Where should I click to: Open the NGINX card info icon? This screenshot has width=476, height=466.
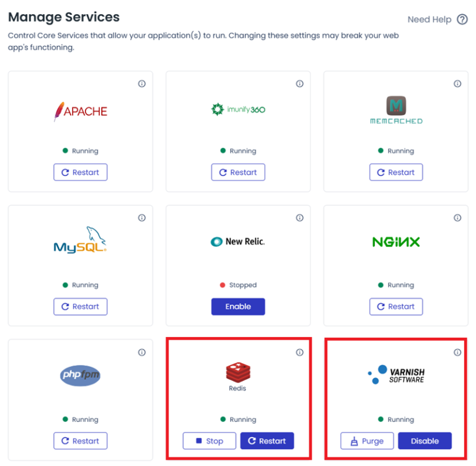point(457,218)
